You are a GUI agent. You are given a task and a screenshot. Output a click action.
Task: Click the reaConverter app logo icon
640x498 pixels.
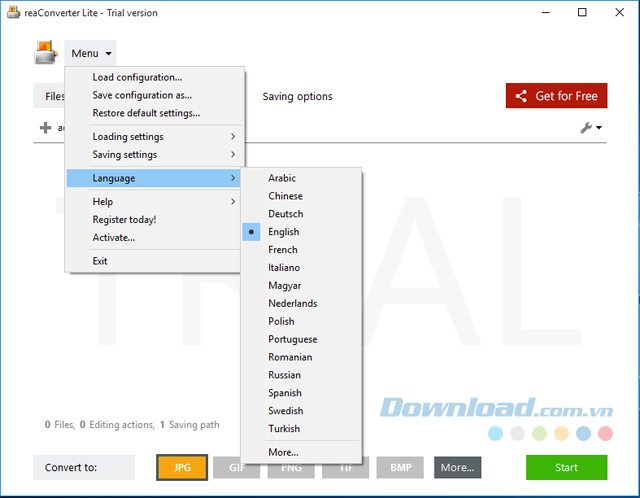(x=46, y=53)
